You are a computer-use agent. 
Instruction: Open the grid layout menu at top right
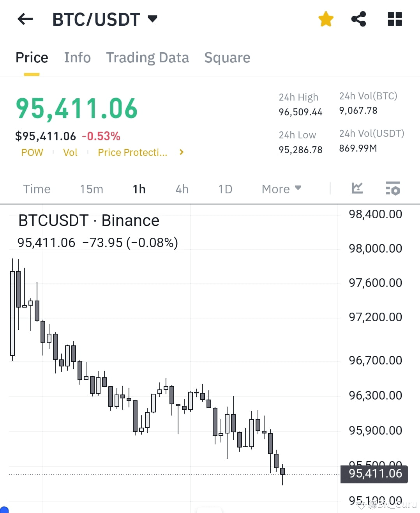[x=395, y=19]
